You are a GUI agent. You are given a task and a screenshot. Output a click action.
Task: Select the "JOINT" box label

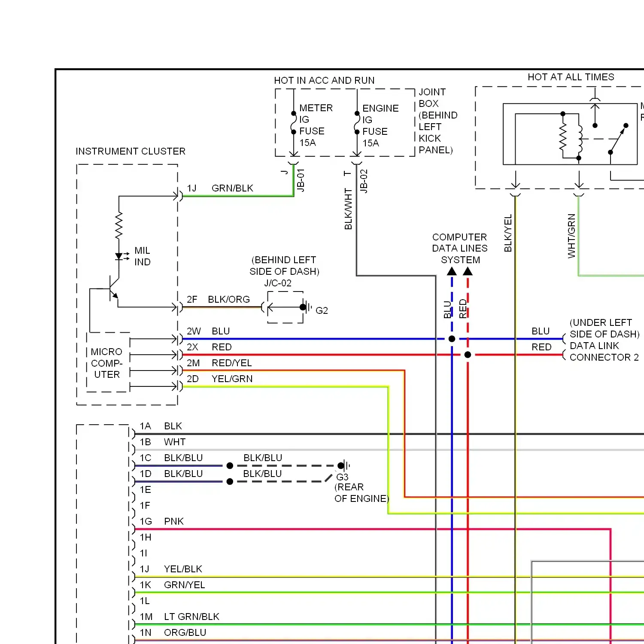point(432,92)
